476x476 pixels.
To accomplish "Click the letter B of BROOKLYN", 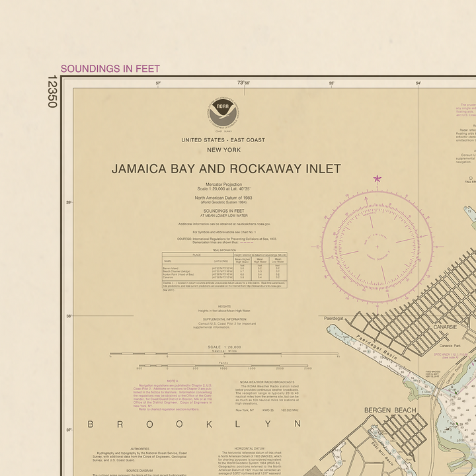I will coord(91,424).
